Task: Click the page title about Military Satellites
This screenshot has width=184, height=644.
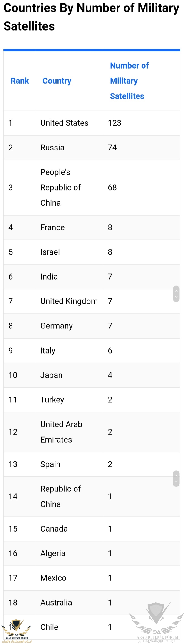Action: (91, 17)
